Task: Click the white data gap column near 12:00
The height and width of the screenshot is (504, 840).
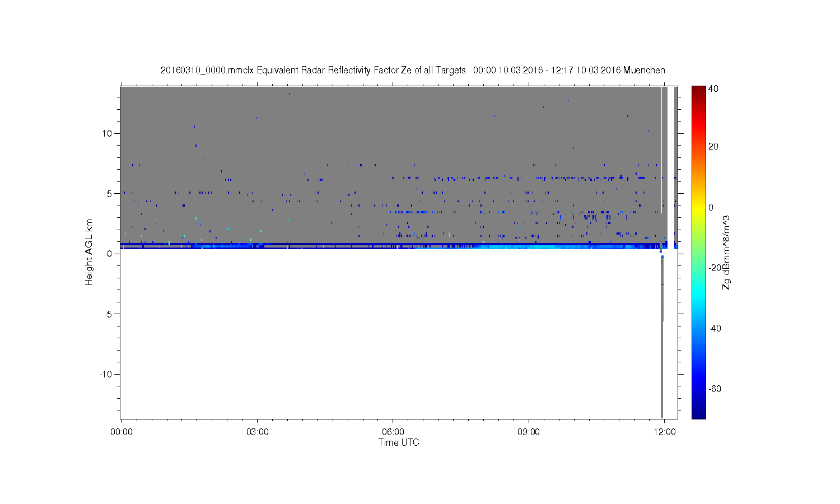Action: 671,168
